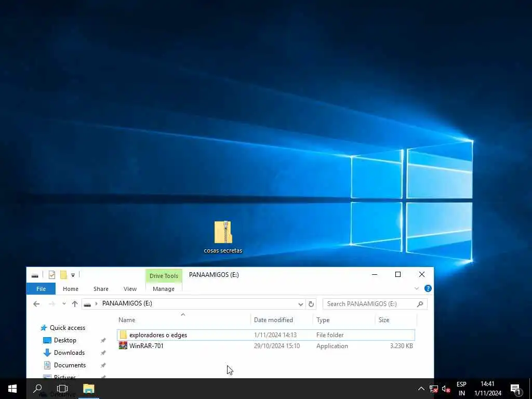532x399 pixels.
Task: Open the Manage ribbon tab
Action: click(164, 289)
